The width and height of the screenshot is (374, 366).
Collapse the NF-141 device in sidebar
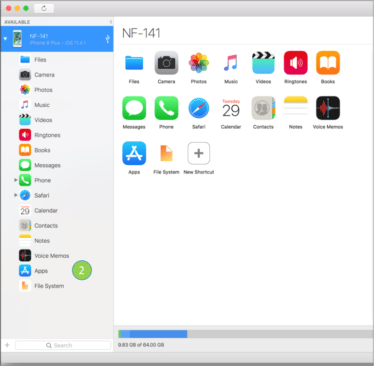point(5,39)
